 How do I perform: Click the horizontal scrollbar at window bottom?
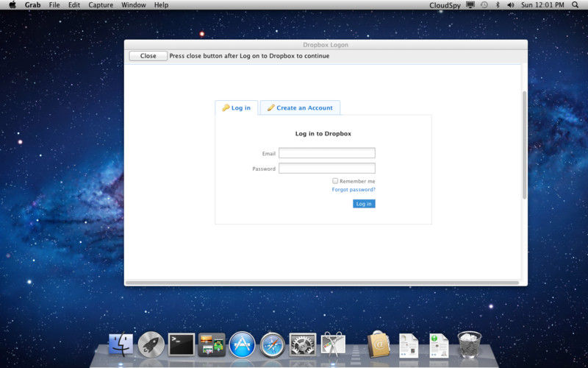(x=323, y=283)
